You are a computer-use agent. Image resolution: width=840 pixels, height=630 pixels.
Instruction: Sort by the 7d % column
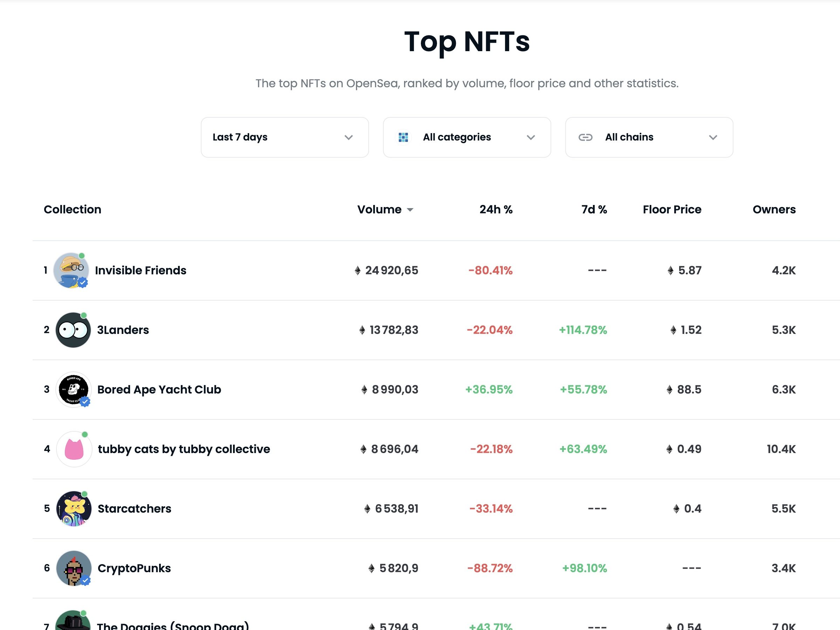(x=594, y=209)
